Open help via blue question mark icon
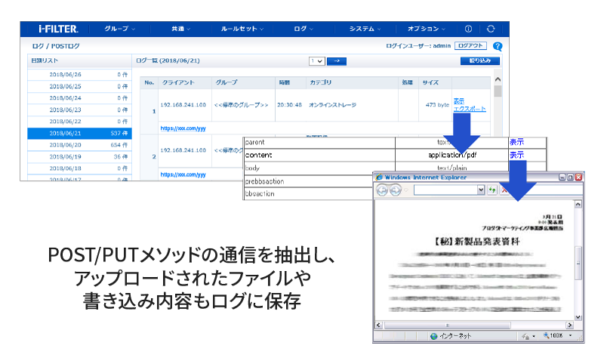Screen dimensions: 604x364 click(497, 46)
